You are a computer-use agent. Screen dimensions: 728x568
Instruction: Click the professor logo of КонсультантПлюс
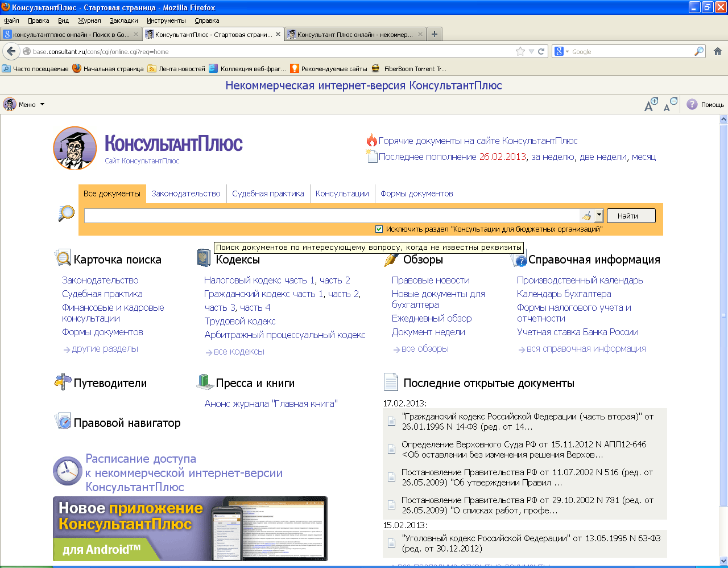(x=75, y=148)
